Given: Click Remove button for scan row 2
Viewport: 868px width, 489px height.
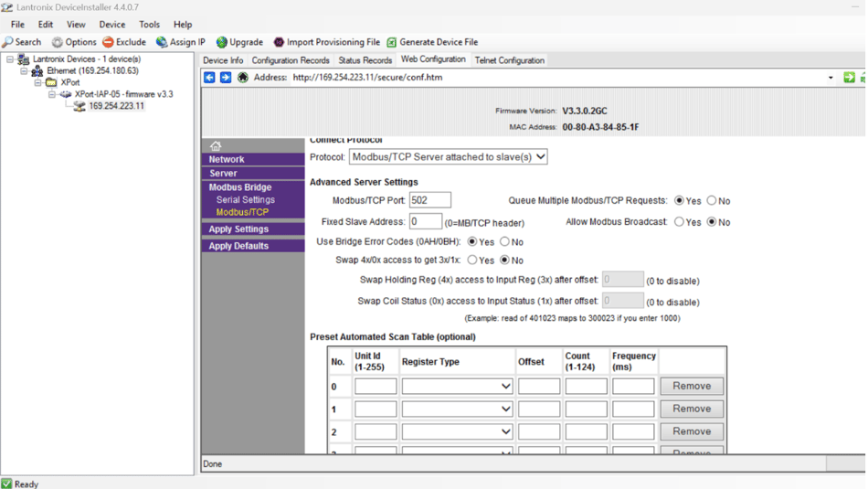Looking at the screenshot, I should 692,431.
